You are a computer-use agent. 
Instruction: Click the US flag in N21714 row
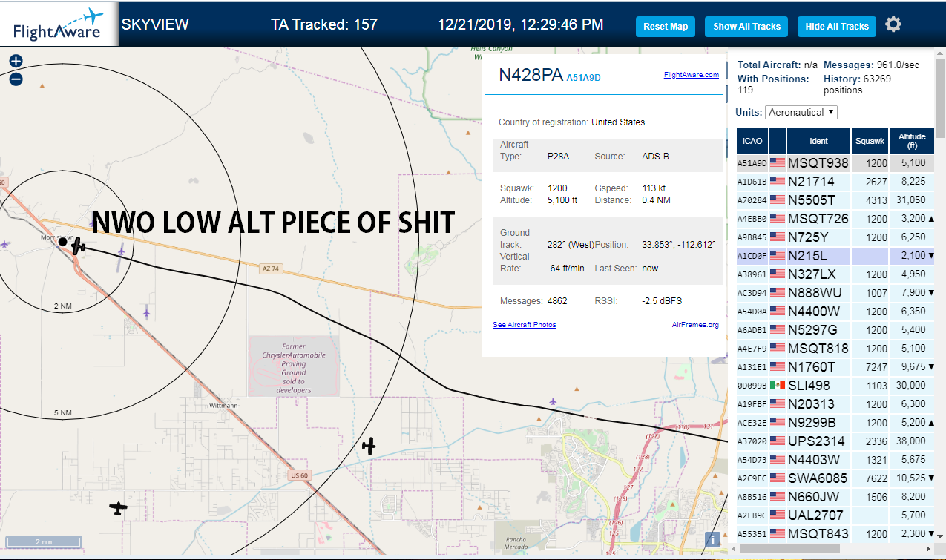click(x=778, y=182)
